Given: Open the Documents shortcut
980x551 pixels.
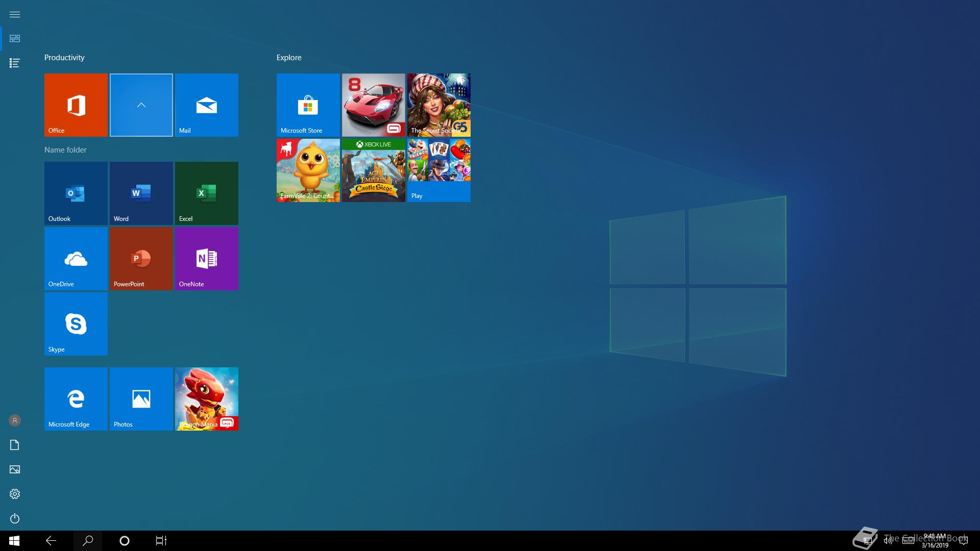Looking at the screenshot, I should click(x=15, y=445).
